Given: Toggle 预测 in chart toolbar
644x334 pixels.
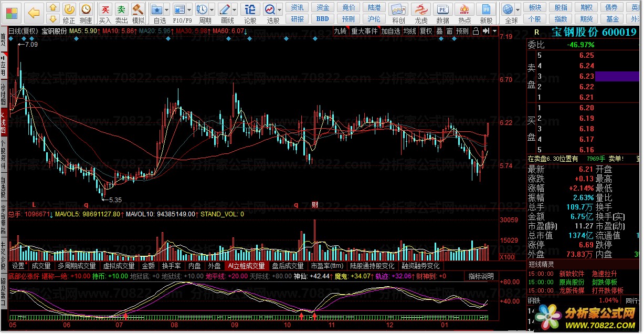Looking at the screenshot, I should tap(462, 31).
